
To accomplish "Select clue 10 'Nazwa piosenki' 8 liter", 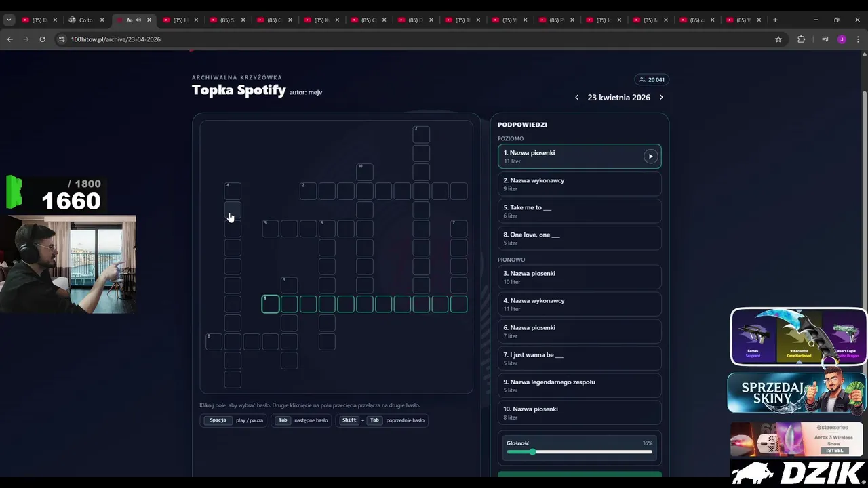I will pos(579,413).
